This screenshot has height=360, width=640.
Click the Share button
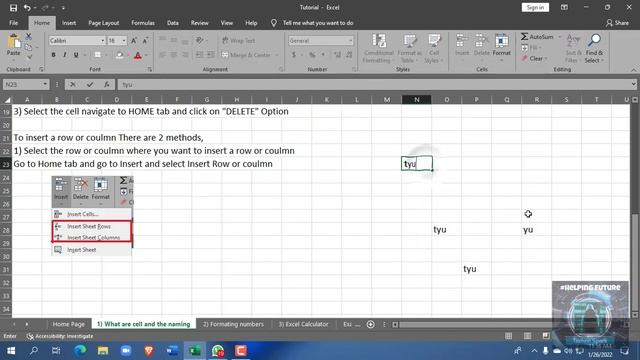(x=618, y=23)
